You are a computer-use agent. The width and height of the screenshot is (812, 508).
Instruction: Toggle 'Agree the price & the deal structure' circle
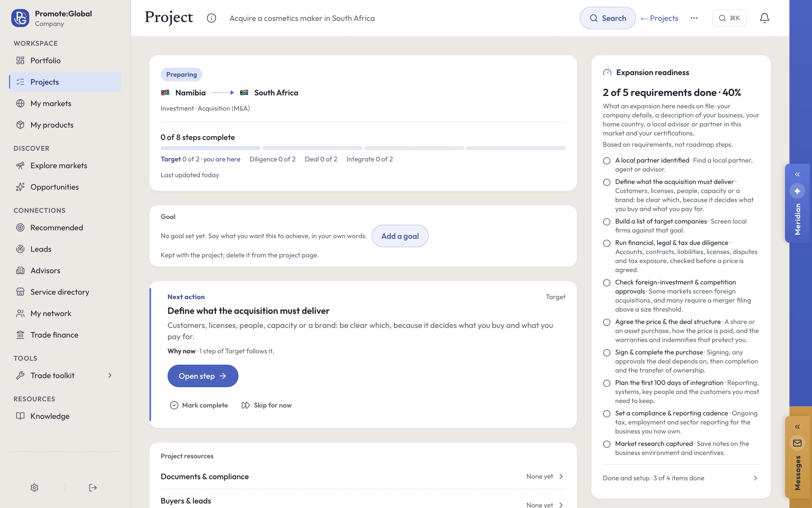(x=607, y=323)
